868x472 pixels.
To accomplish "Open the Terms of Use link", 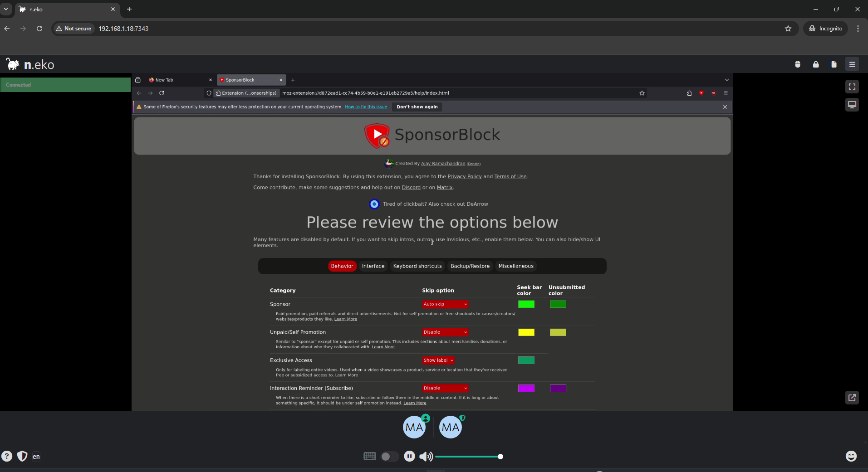I will (510, 176).
